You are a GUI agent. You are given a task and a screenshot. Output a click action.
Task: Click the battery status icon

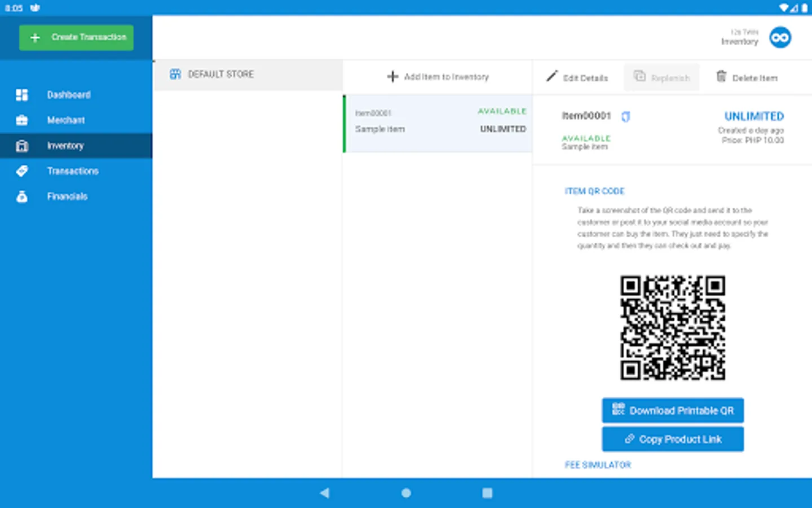(x=805, y=8)
